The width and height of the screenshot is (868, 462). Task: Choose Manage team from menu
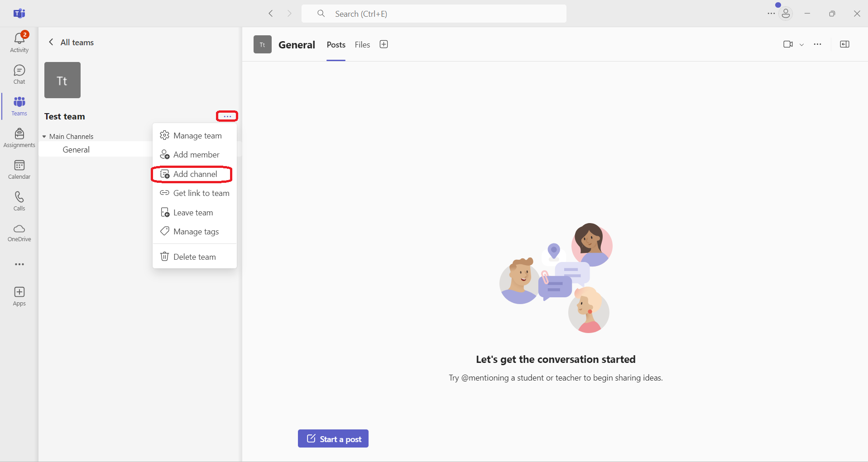point(195,135)
